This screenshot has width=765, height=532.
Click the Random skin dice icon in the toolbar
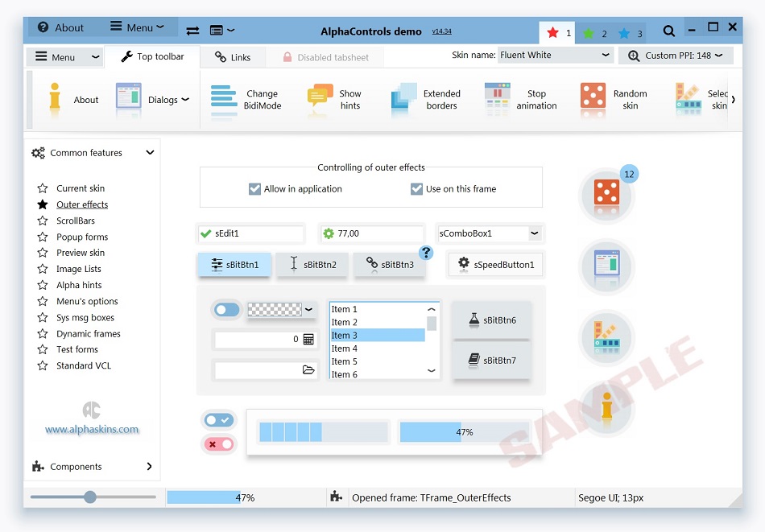pos(593,100)
